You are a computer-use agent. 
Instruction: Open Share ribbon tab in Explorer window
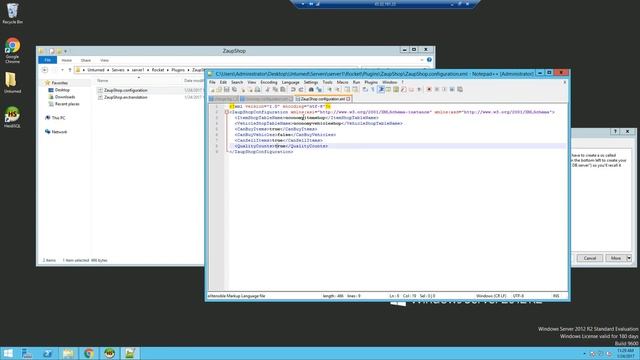(86, 60)
